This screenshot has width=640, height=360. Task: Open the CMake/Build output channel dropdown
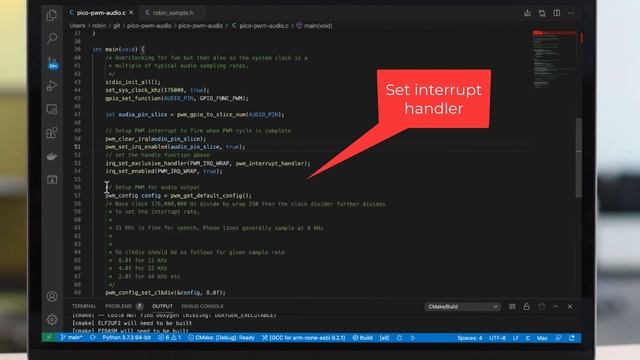point(462,307)
